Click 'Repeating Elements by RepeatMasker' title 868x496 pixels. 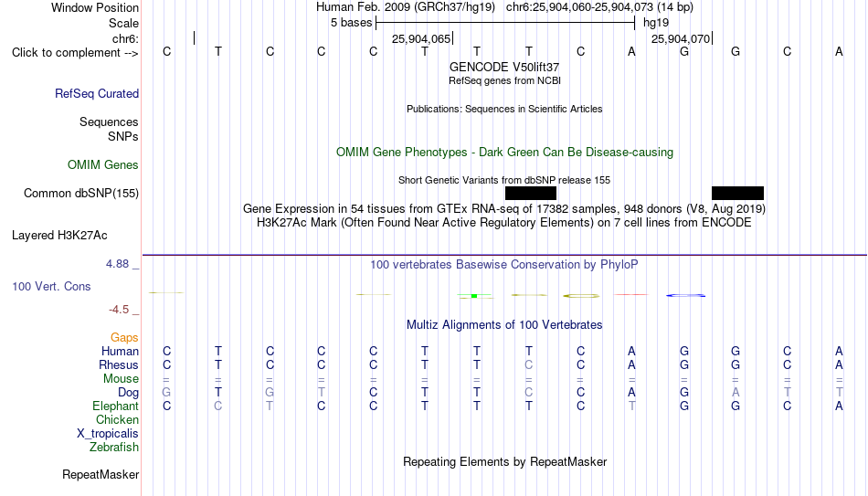(504, 461)
